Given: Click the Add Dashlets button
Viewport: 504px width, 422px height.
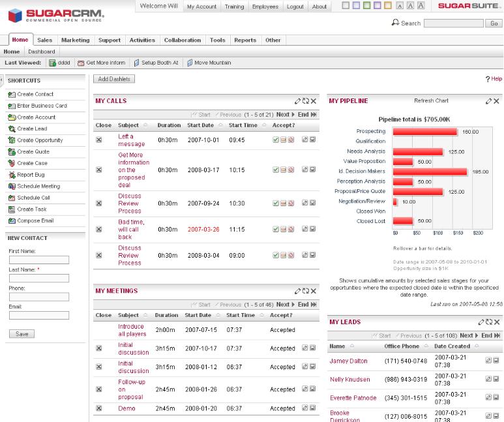Looking at the screenshot, I should (114, 79).
